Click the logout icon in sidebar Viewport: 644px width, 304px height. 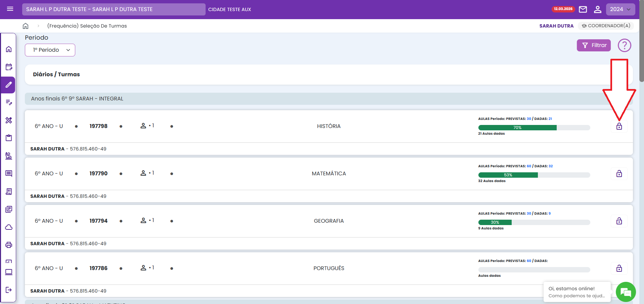(9, 290)
